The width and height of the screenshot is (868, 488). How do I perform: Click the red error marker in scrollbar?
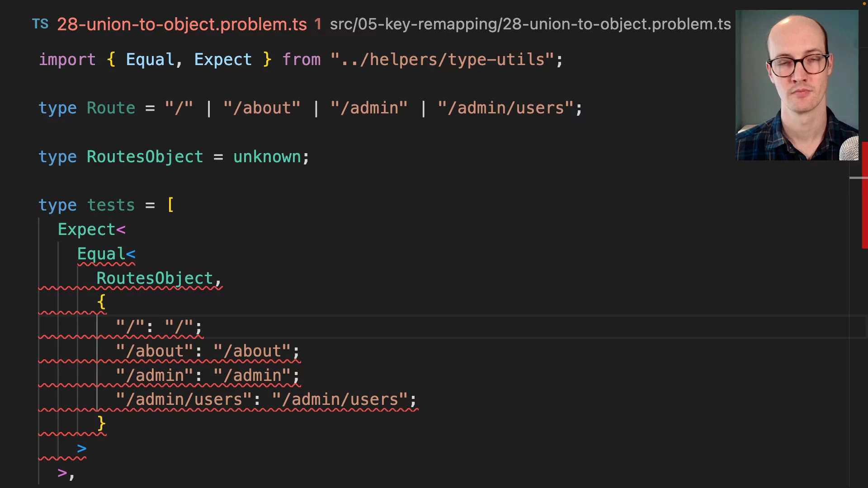(x=864, y=195)
